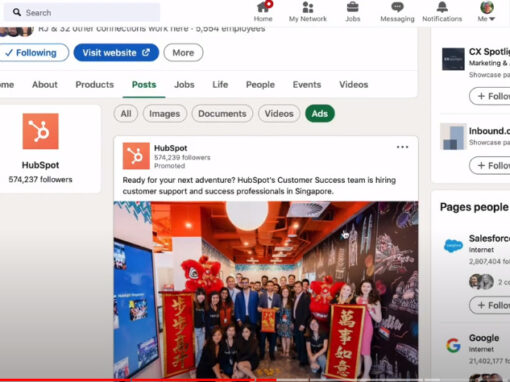Open the Salesforce page link
The height and width of the screenshot is (382, 510).
pyautogui.click(x=489, y=238)
